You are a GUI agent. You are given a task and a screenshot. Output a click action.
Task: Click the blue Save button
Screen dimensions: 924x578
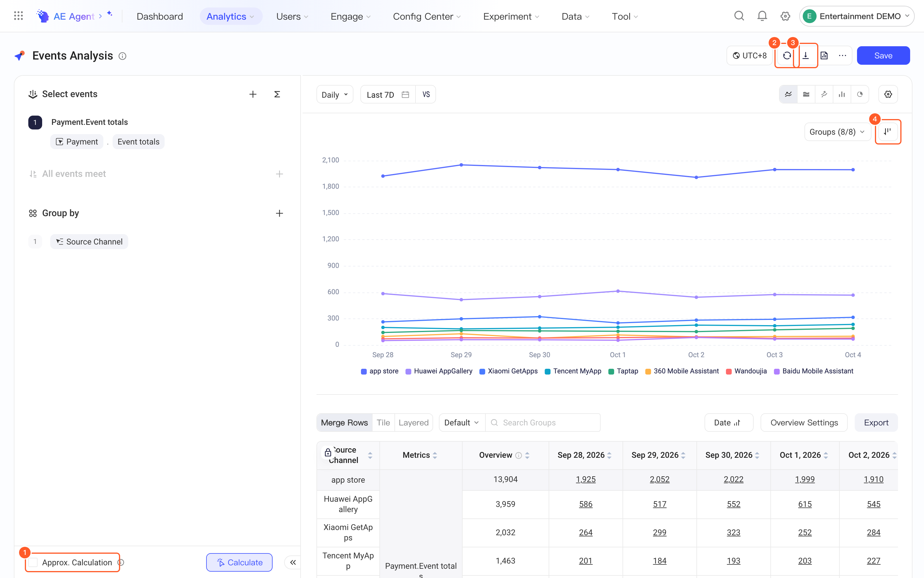[883, 56]
